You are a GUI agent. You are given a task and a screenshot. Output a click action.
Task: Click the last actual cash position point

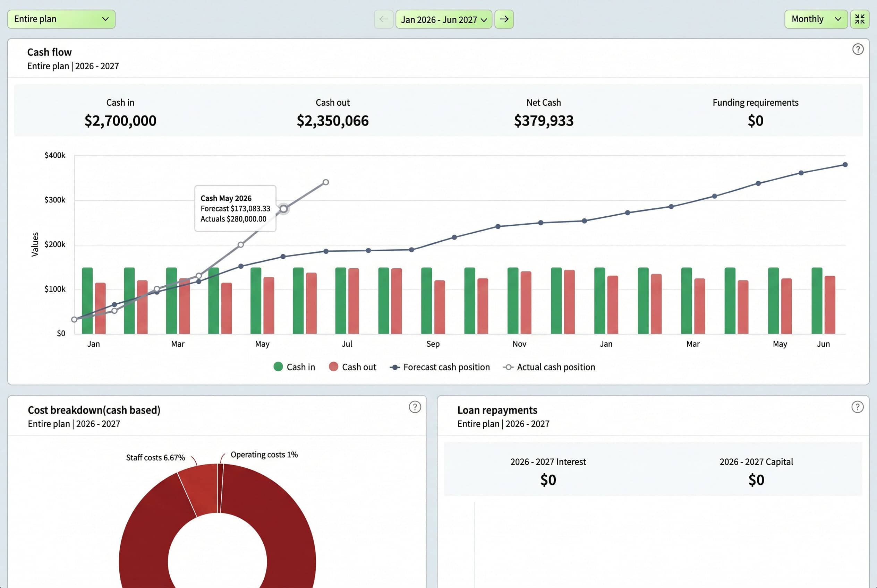[326, 182]
